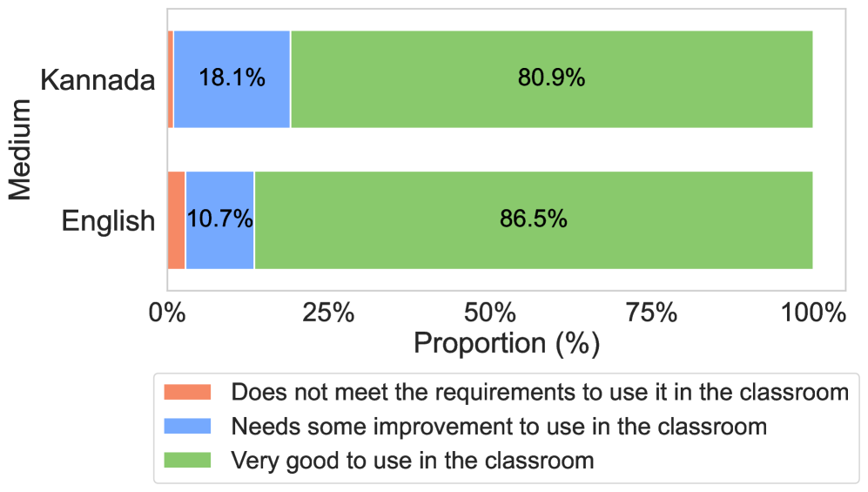Click the English bar's orange segment

coord(176,220)
